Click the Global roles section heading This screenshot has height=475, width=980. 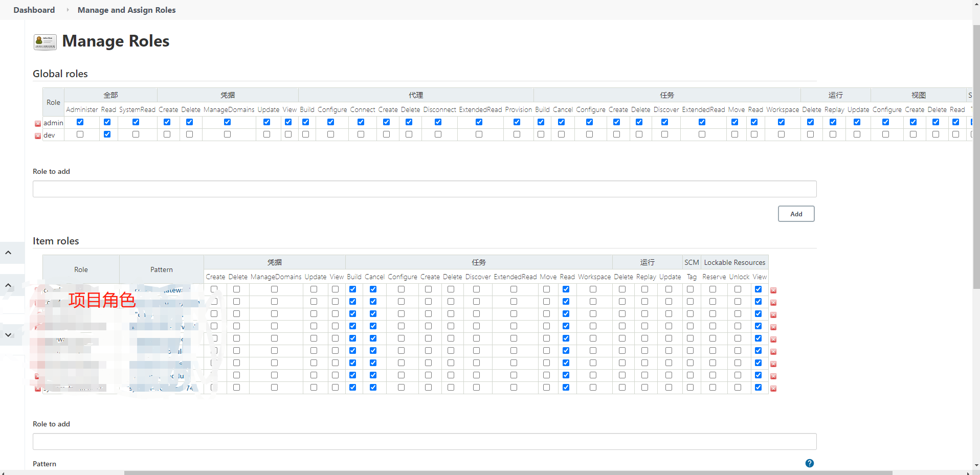pyautogui.click(x=60, y=74)
